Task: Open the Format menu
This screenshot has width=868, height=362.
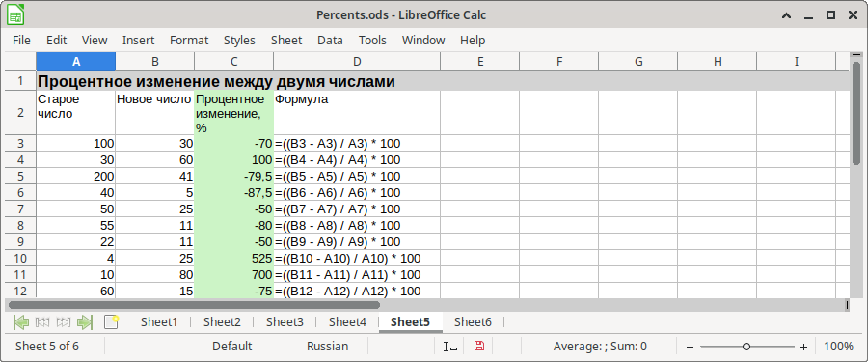Action: point(189,40)
